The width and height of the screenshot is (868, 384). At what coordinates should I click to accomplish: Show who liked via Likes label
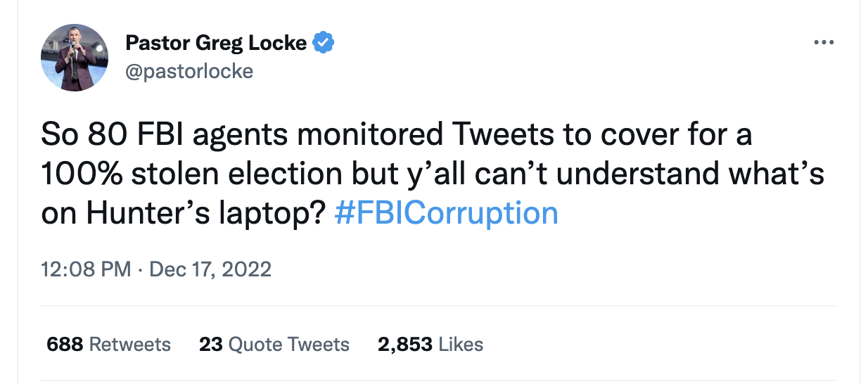(x=461, y=344)
